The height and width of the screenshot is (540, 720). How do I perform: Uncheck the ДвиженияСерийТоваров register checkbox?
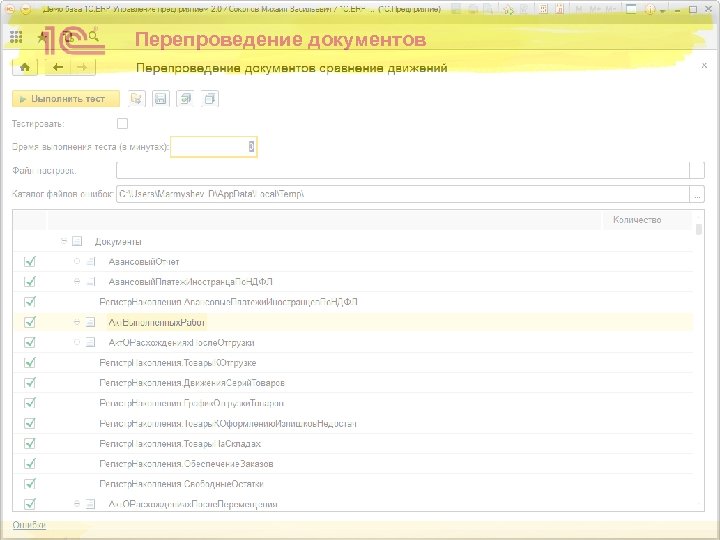pyautogui.click(x=30, y=383)
